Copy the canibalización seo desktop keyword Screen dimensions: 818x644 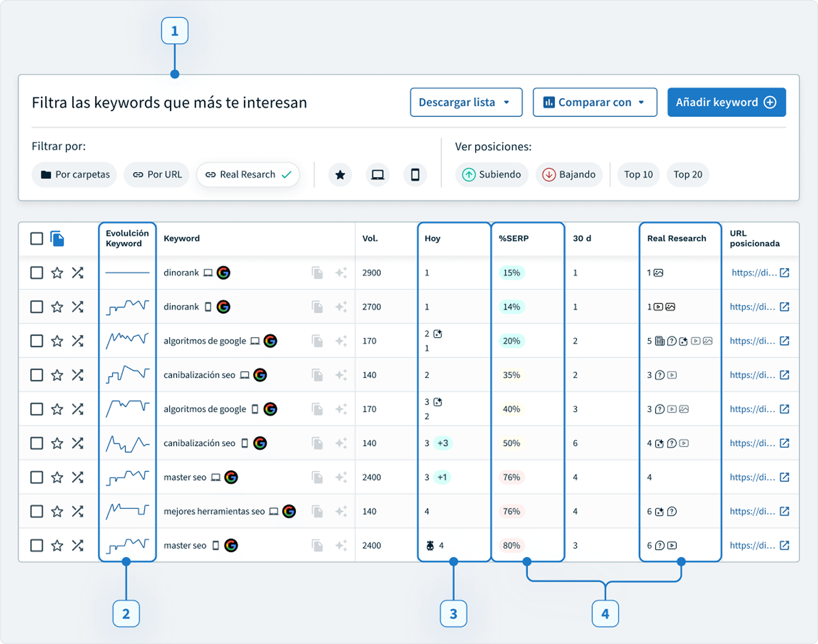317,375
